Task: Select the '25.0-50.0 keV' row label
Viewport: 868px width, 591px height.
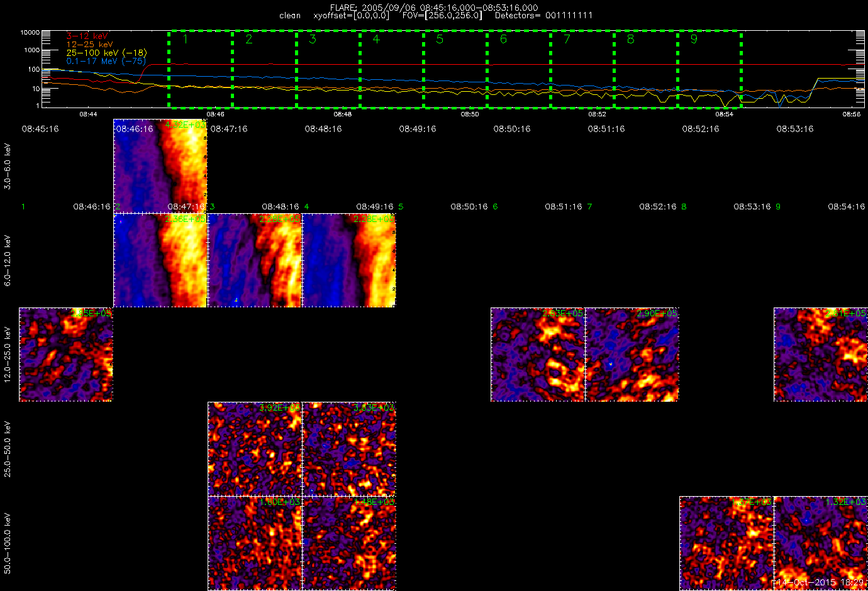Action: tap(8, 449)
